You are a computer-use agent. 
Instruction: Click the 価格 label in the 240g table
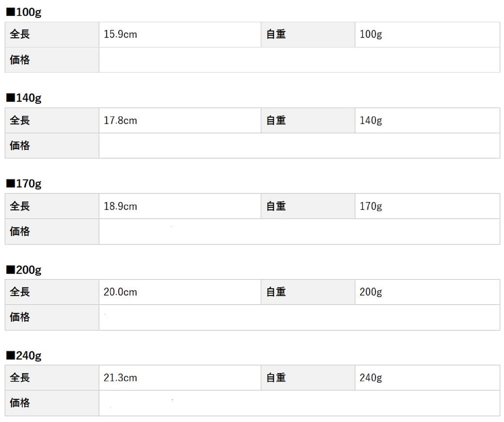(20, 403)
